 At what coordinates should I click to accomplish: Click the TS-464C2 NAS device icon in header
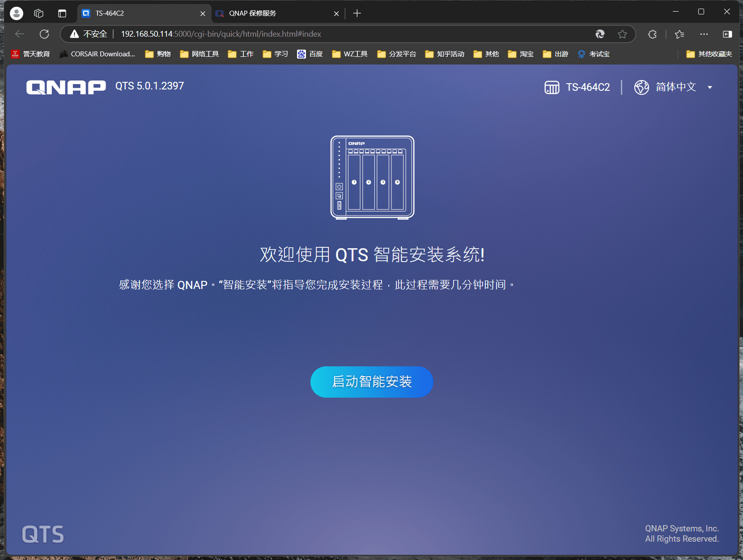(x=552, y=87)
